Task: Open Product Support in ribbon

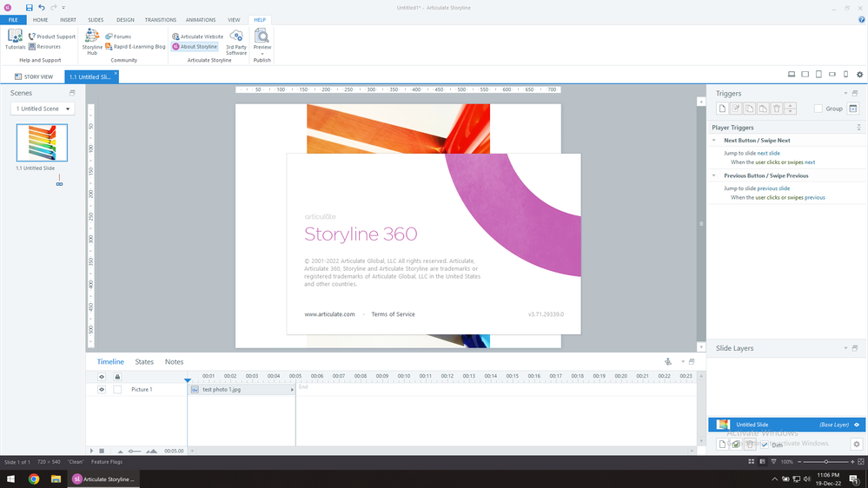Action: pos(51,36)
